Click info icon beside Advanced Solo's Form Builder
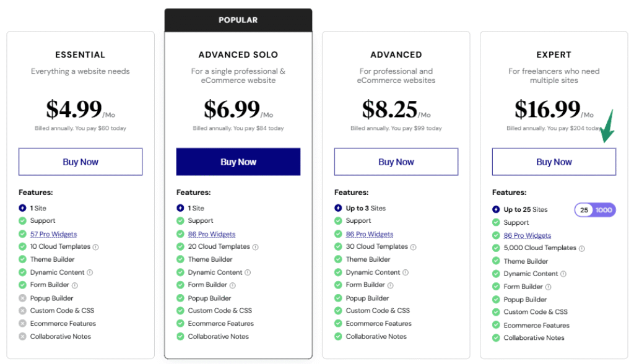Viewport: 634px width, 364px height. [x=233, y=285]
